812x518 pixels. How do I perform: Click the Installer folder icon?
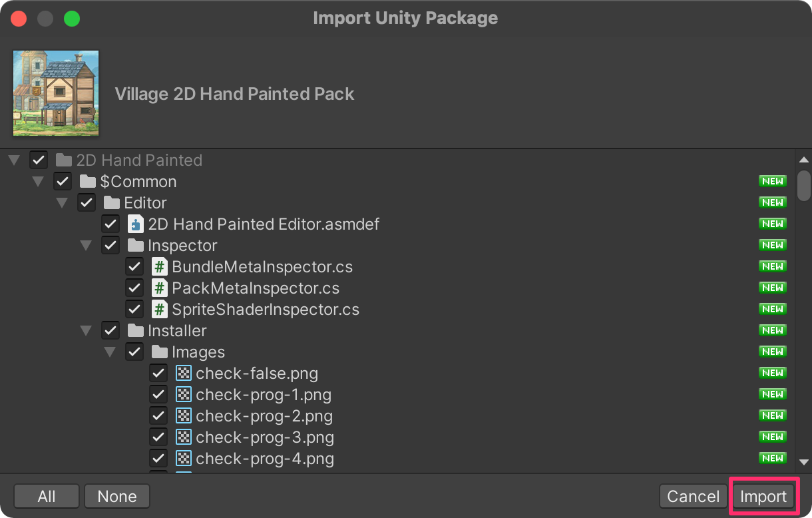[x=136, y=331]
